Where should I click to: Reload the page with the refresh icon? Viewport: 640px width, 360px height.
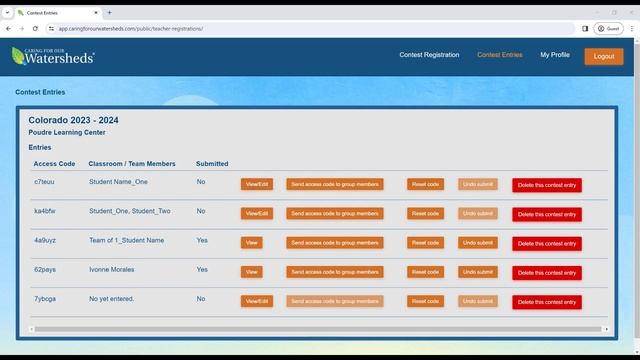pyautogui.click(x=35, y=29)
